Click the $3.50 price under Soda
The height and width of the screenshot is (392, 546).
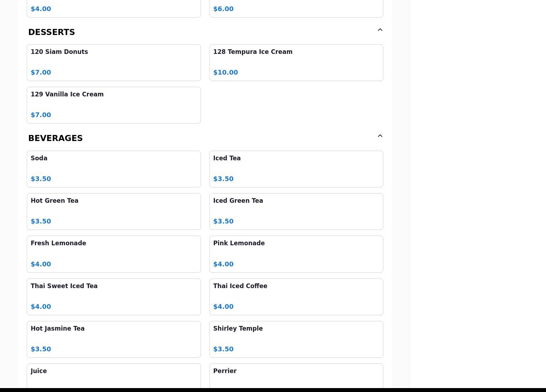[x=41, y=179]
